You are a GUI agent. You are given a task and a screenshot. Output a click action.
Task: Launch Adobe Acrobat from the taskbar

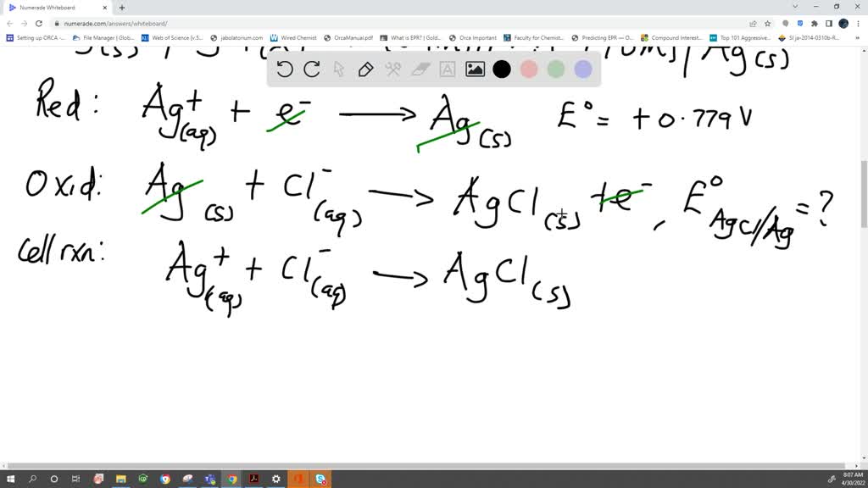[x=253, y=479]
